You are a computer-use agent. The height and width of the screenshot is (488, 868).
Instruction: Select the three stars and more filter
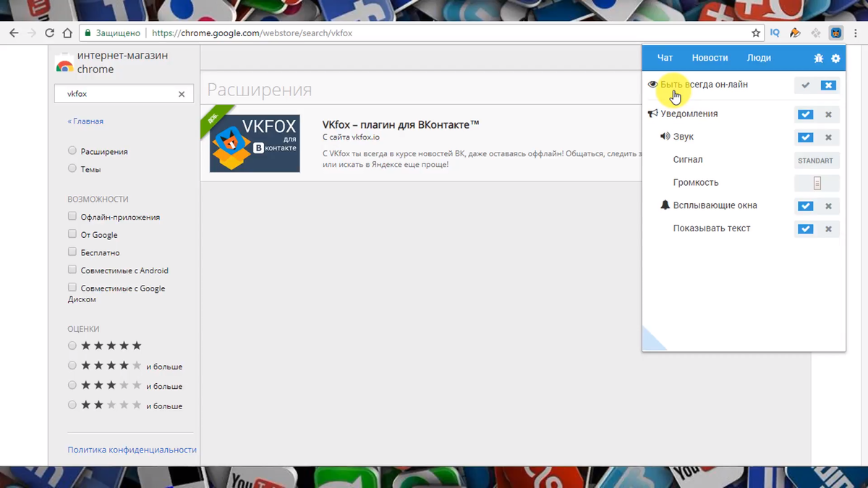pos(72,385)
